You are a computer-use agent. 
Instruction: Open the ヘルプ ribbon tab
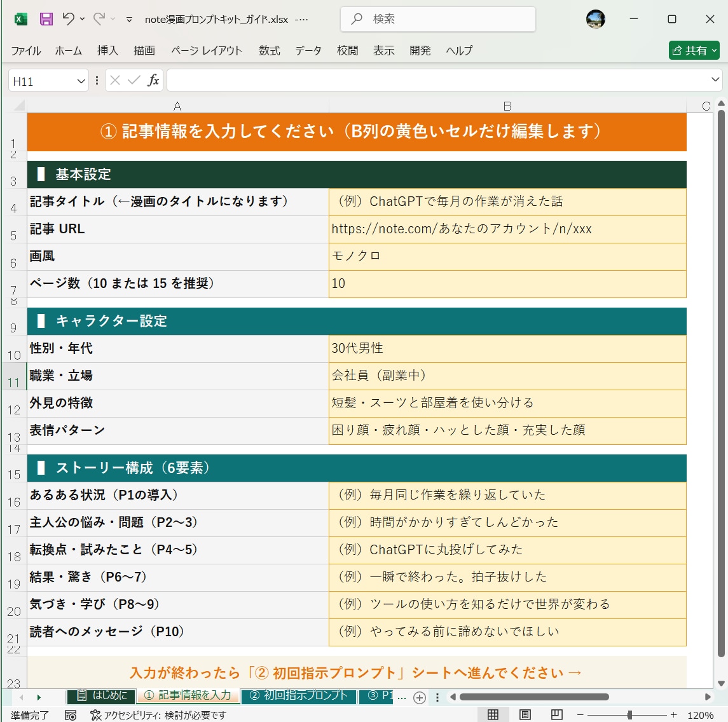point(458,50)
